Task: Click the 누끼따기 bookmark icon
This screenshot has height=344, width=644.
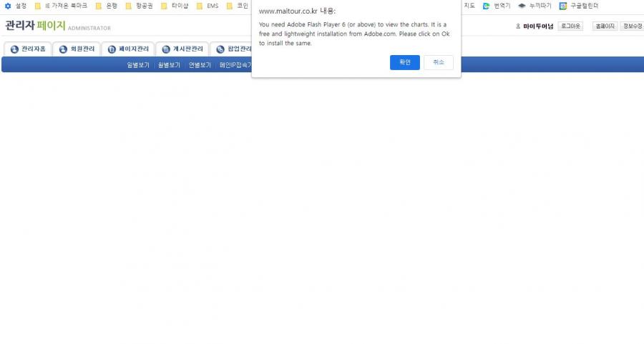Action: pos(522,6)
